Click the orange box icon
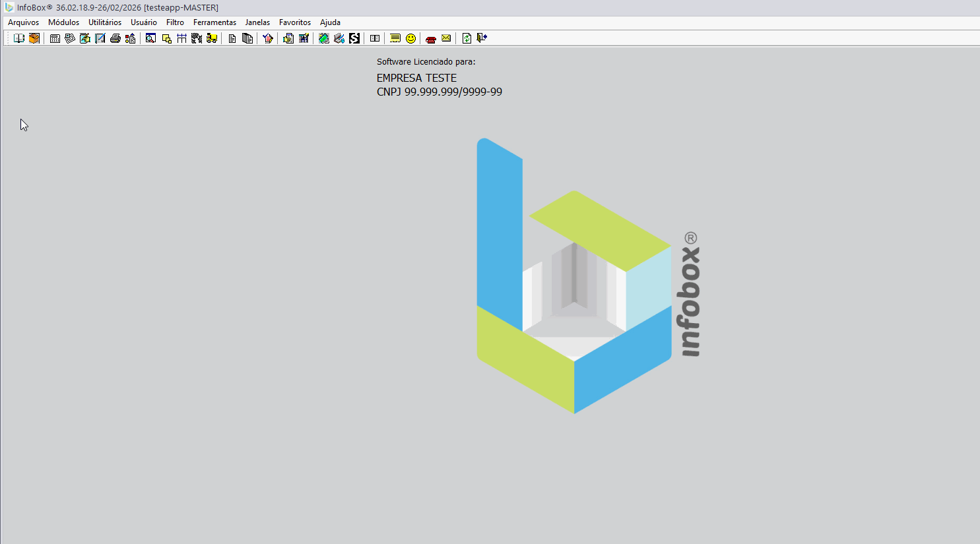Viewport: 980px width, 544px height. point(34,38)
